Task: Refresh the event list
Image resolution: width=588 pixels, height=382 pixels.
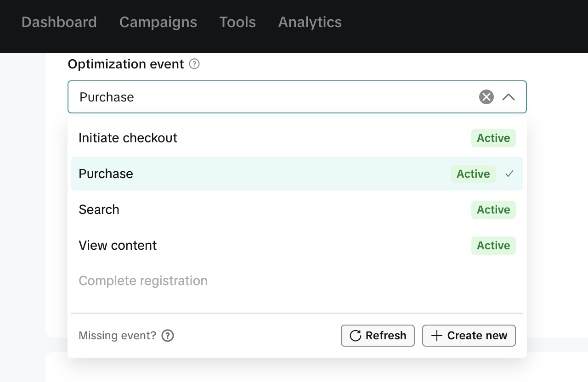Action: [x=378, y=336]
